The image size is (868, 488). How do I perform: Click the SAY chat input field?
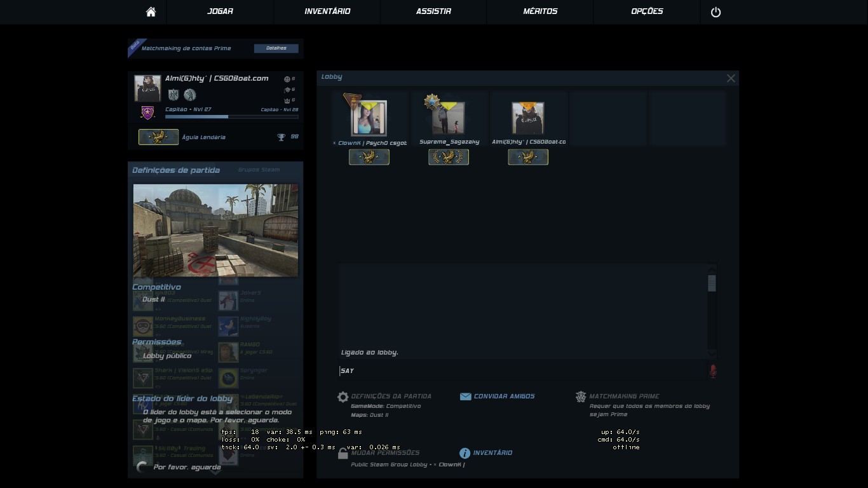click(522, 371)
